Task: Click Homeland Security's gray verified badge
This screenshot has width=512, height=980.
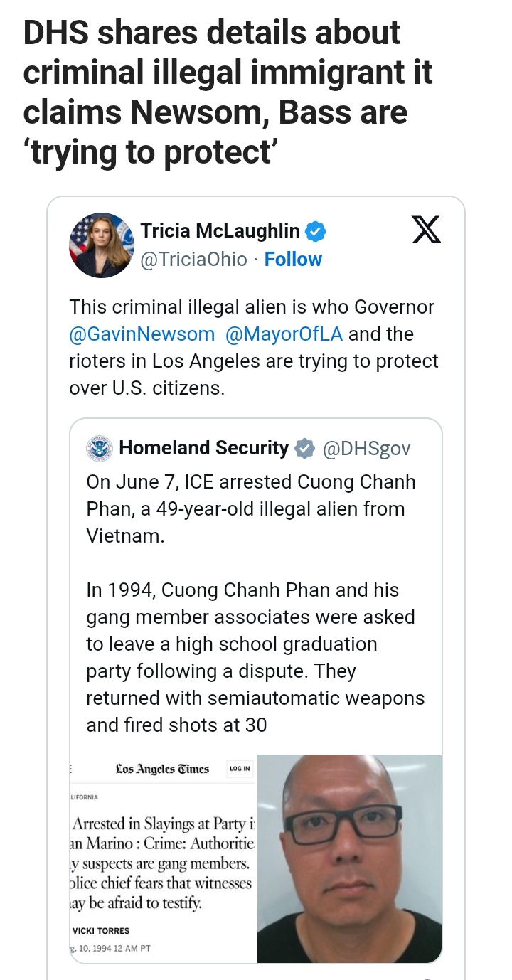Action: click(x=304, y=449)
